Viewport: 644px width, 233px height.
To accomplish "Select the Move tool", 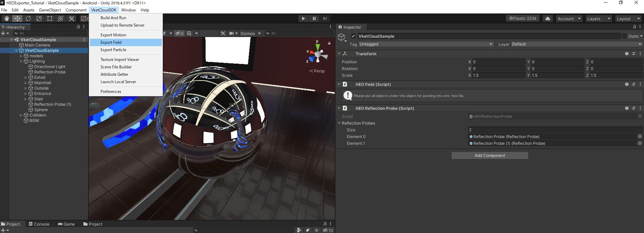I will (17, 19).
